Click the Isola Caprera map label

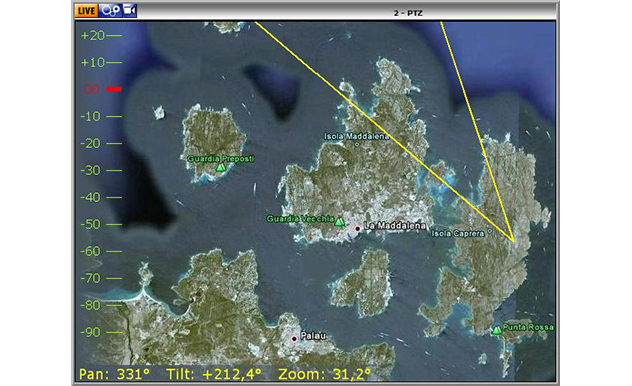click(x=458, y=233)
